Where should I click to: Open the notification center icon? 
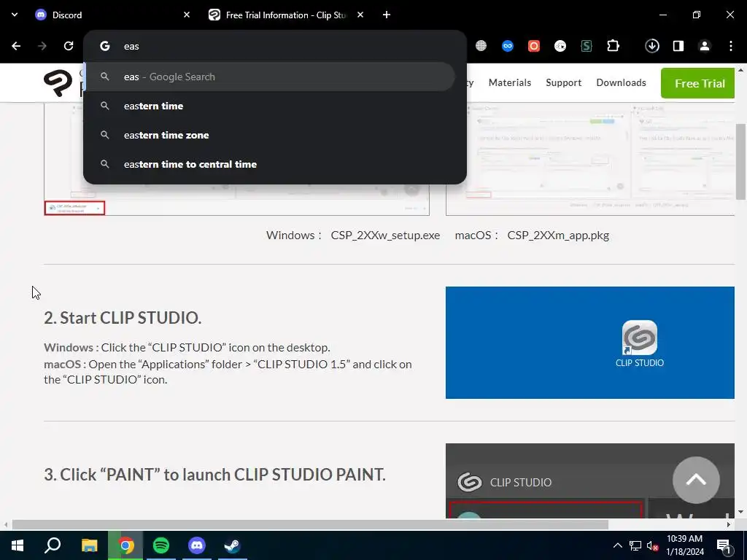(724, 545)
